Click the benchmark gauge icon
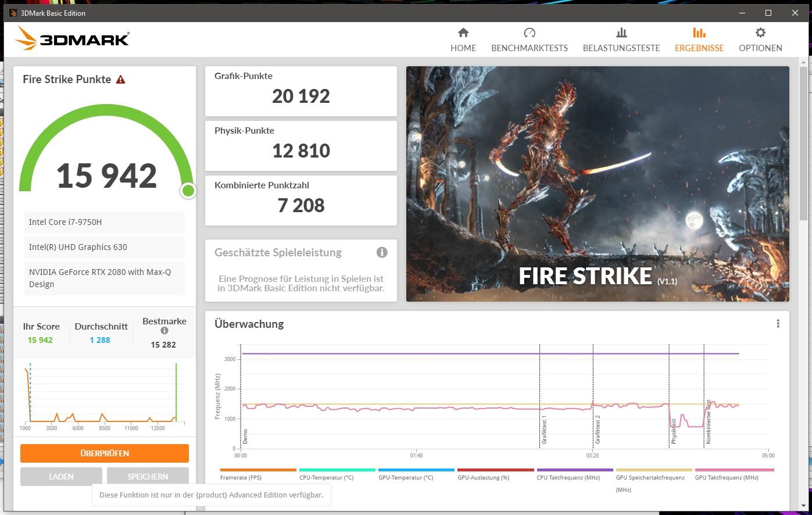Viewport: 812px width, 515px height. pos(529,33)
